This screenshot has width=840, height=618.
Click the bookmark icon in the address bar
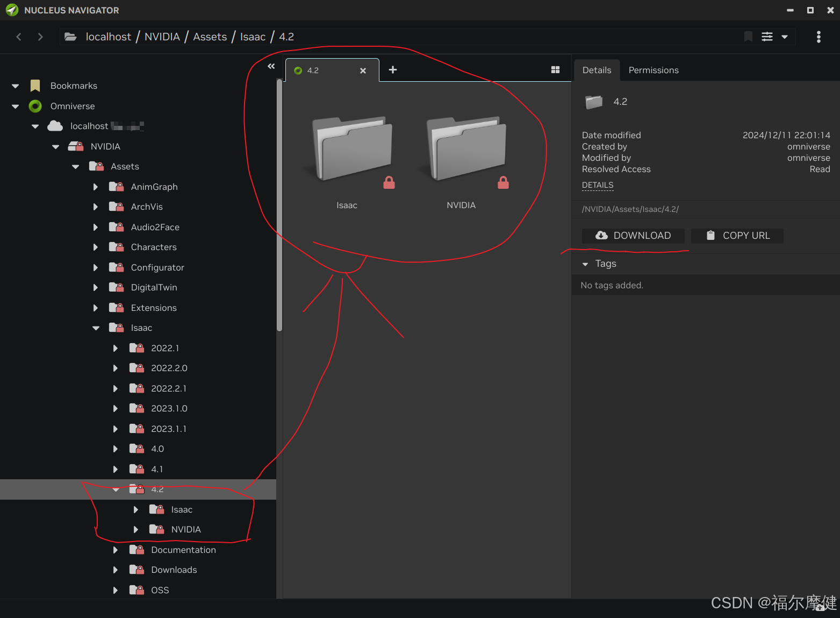(748, 37)
